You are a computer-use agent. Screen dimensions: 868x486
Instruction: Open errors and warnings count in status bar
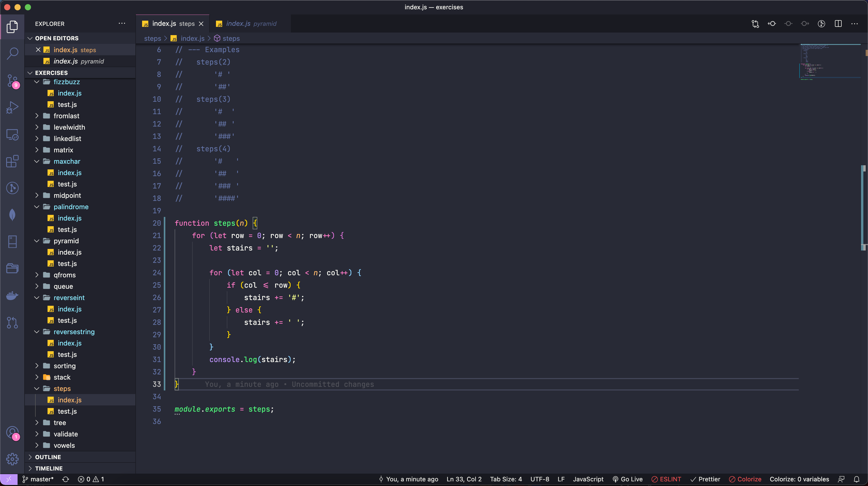[91, 479]
